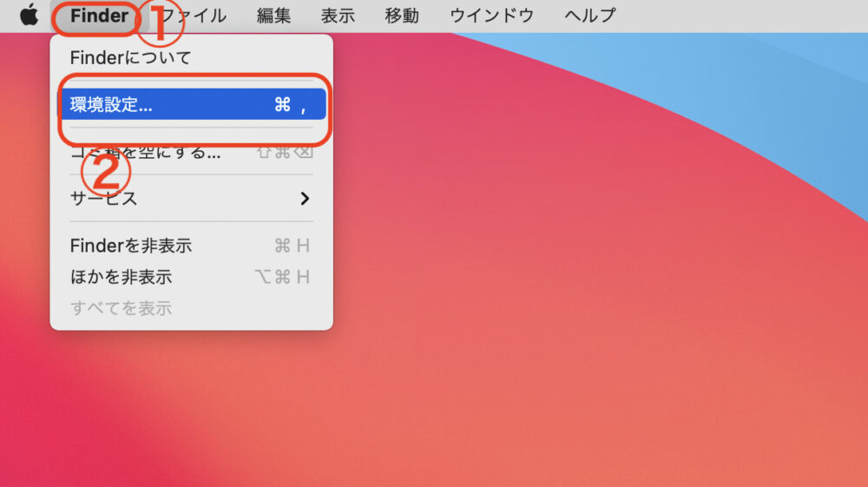Click the Finder menu in the menu bar
Image resolution: width=868 pixels, height=487 pixels.
pos(99,16)
